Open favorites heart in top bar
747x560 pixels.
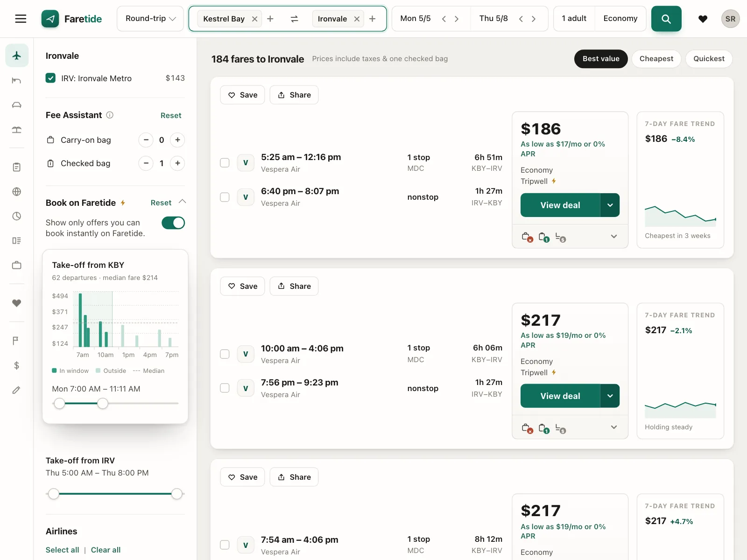(703, 19)
